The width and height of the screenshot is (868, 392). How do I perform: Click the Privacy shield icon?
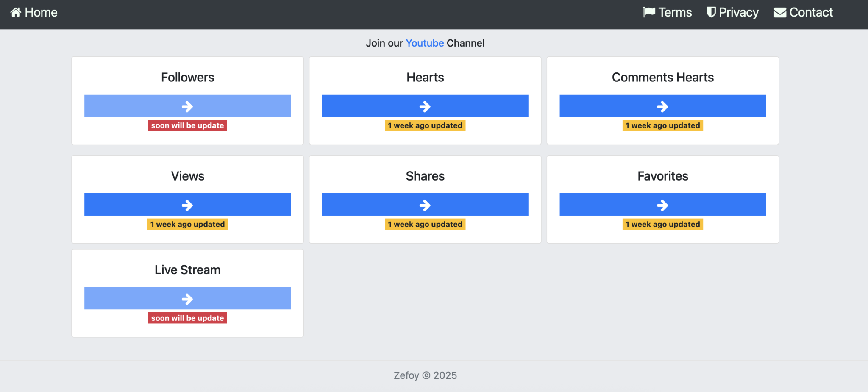tap(711, 12)
